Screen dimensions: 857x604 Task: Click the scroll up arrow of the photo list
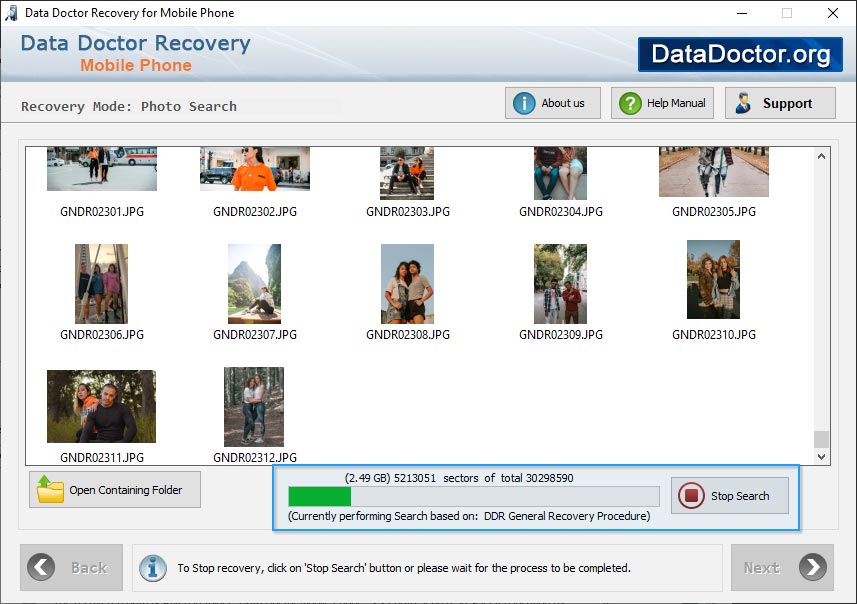point(821,156)
